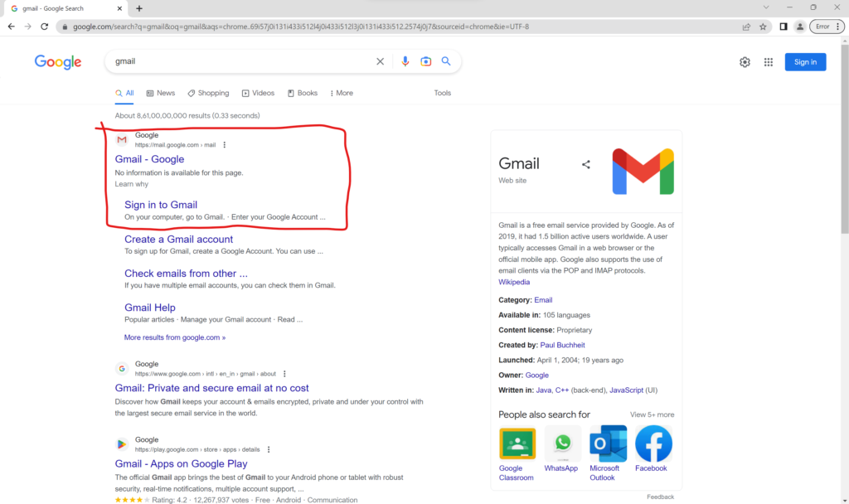Viewport: 849px width, 504px height.
Task: Open Gmail - Apps on Google Play result
Action: tap(181, 464)
